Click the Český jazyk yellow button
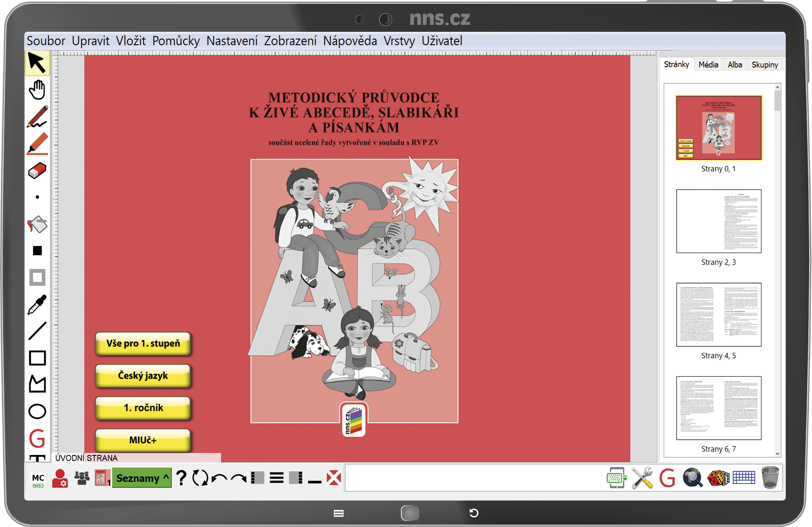The height and width of the screenshot is (527, 812). 143,376
